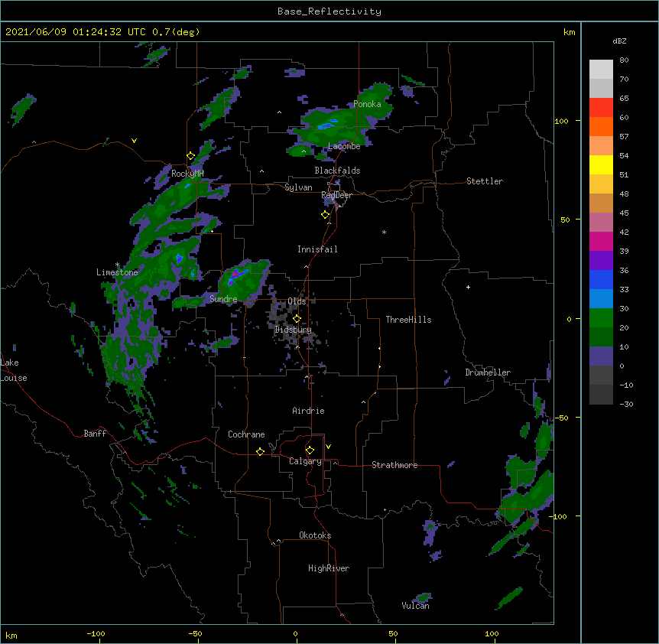The height and width of the screenshot is (644, 659).
Task: Pick the dark grey swatch between -10 and -30
Action: (x=601, y=395)
